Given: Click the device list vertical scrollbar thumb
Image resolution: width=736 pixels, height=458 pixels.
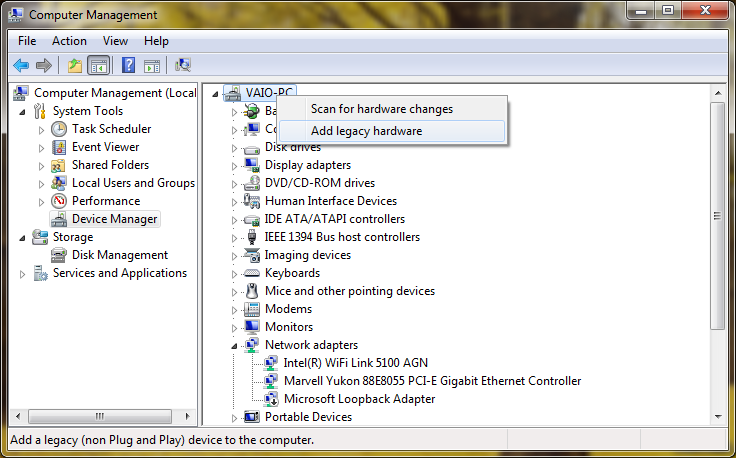Looking at the screenshot, I should point(717,216).
